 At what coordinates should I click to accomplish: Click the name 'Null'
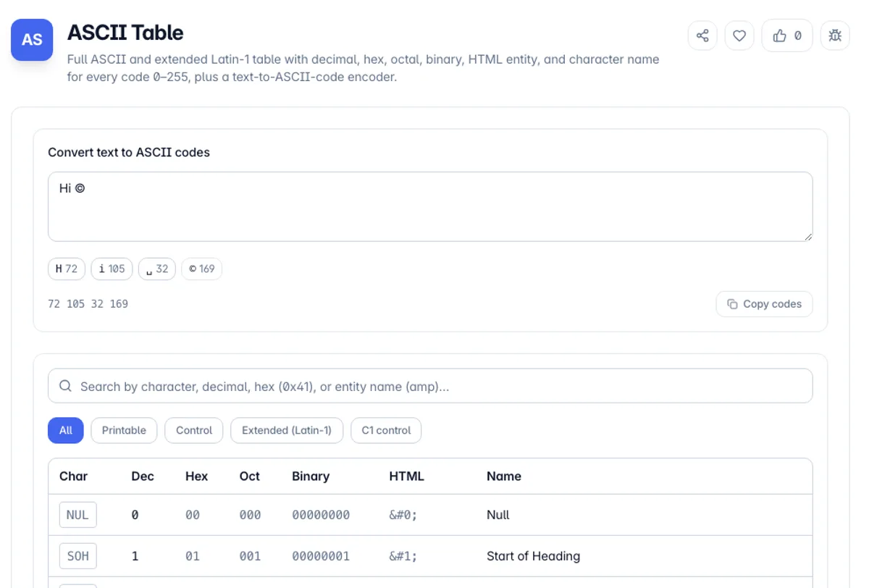[498, 515]
